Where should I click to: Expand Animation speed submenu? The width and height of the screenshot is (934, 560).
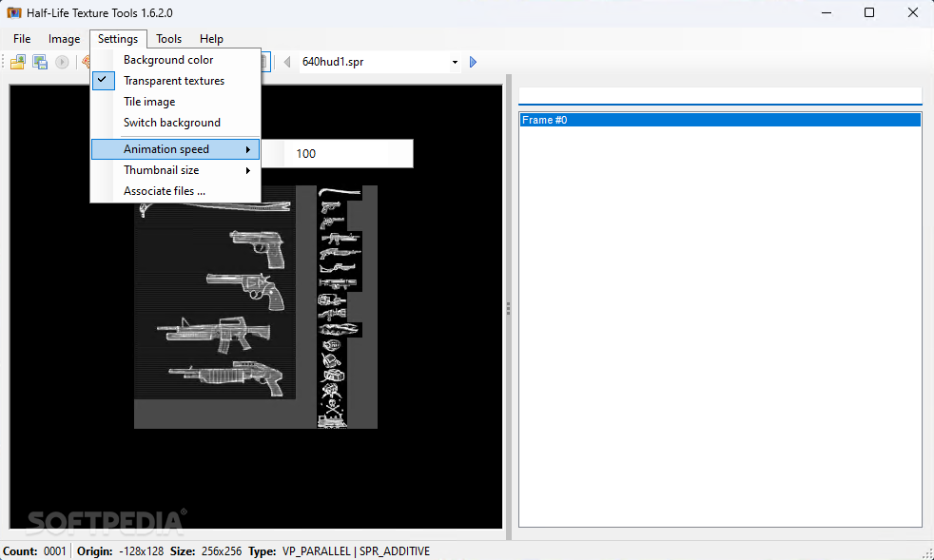coord(176,149)
